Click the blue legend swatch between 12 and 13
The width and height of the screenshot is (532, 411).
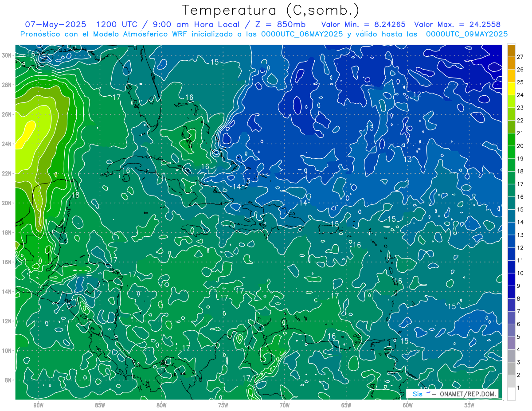(511, 241)
